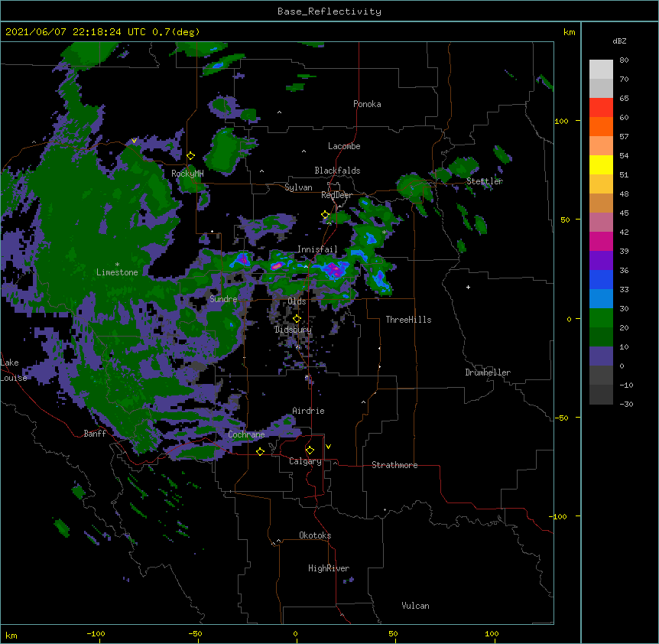Screen dimensions: 659x644
Task: Click the white plus marker north of Drumheller
Action: tap(468, 287)
